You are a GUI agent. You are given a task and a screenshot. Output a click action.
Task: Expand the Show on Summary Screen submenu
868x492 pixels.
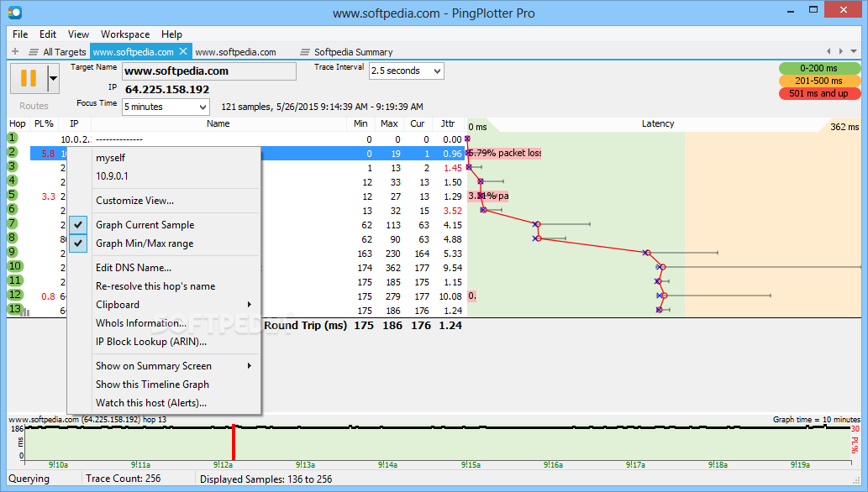pyautogui.click(x=249, y=366)
